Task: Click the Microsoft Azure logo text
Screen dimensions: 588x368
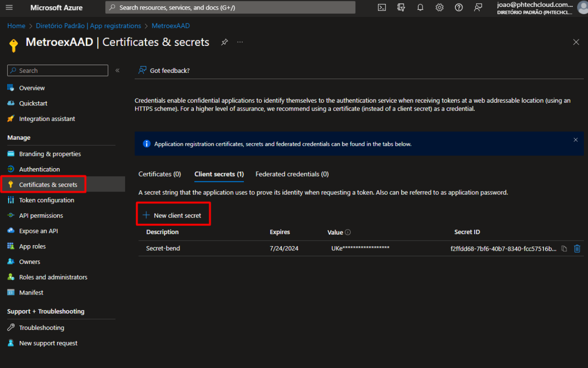Action: pyautogui.click(x=56, y=7)
